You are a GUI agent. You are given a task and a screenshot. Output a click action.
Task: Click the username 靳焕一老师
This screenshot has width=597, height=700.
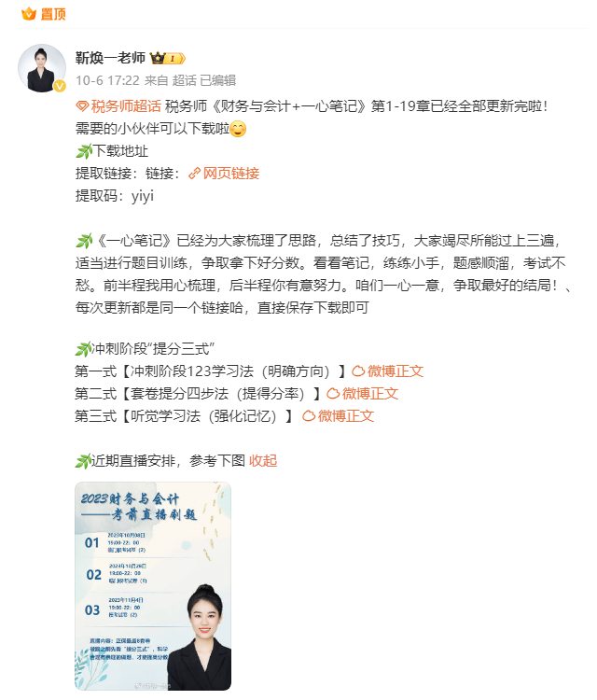point(110,58)
